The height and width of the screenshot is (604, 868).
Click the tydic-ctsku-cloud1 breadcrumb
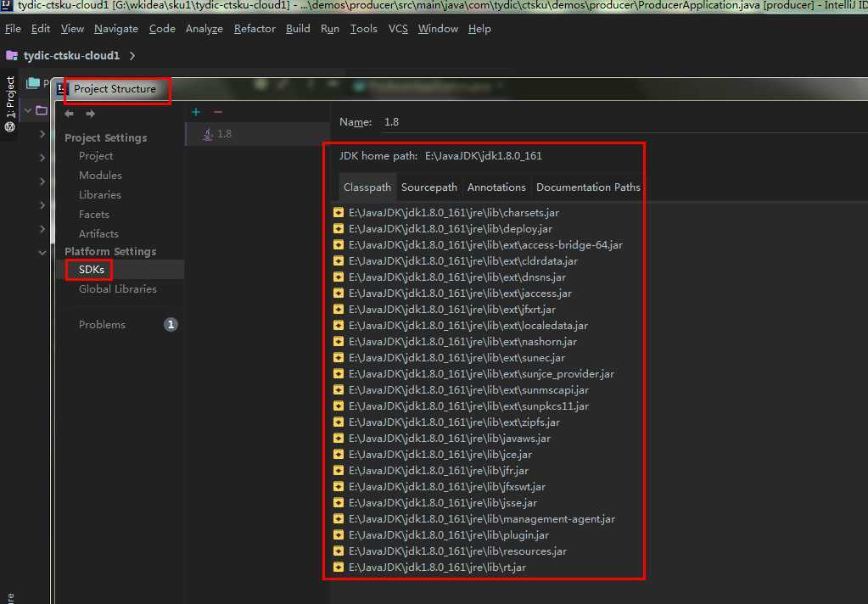[x=71, y=55]
